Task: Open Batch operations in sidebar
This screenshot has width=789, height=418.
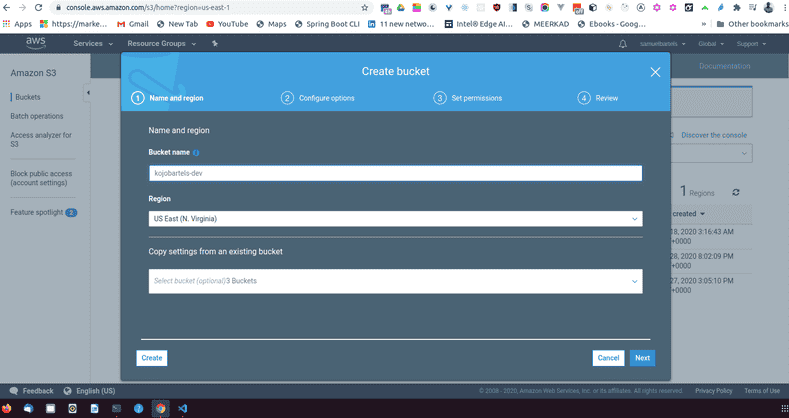Action: [x=37, y=116]
